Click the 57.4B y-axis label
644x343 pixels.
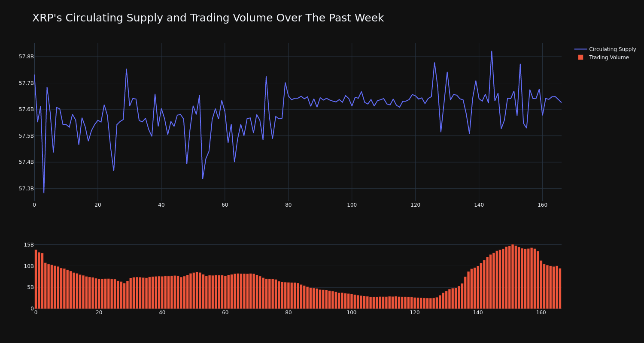[26, 162]
